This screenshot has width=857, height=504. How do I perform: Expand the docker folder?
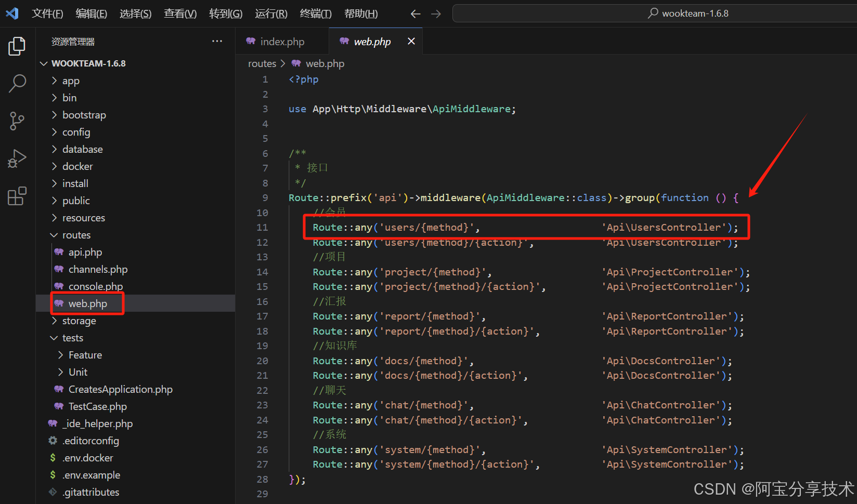tap(135, 166)
